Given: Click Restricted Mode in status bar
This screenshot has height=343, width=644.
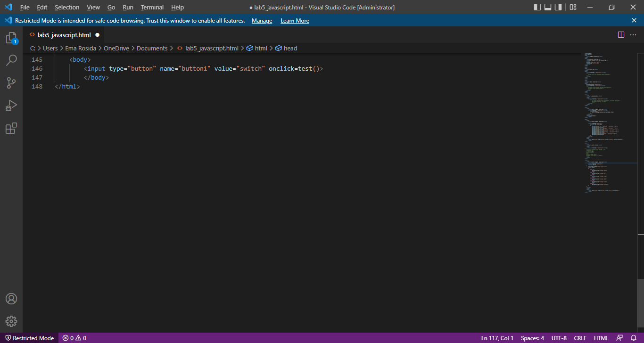Looking at the screenshot, I should [x=29, y=338].
